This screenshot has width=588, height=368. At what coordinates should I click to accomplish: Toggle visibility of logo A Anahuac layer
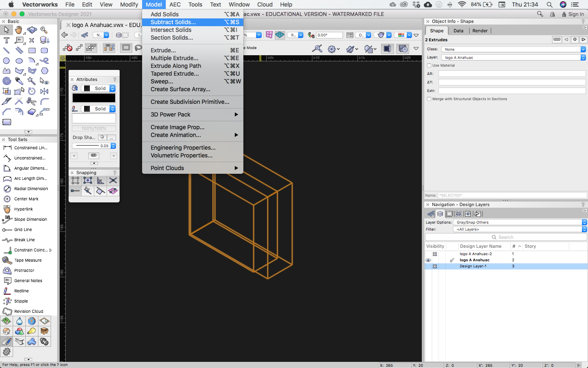tap(428, 260)
